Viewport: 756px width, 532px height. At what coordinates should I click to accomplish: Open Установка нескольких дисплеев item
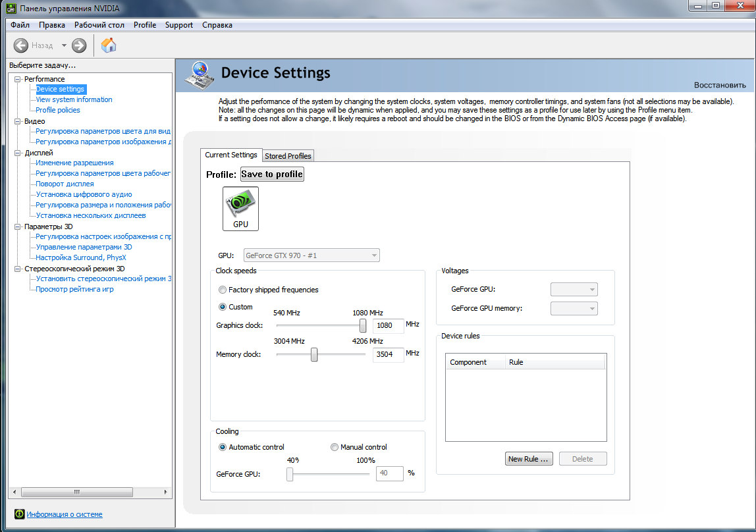[91, 216]
